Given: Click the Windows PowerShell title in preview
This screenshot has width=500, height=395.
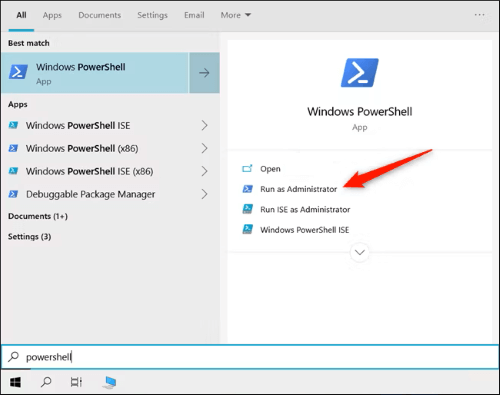Looking at the screenshot, I should coord(359,111).
